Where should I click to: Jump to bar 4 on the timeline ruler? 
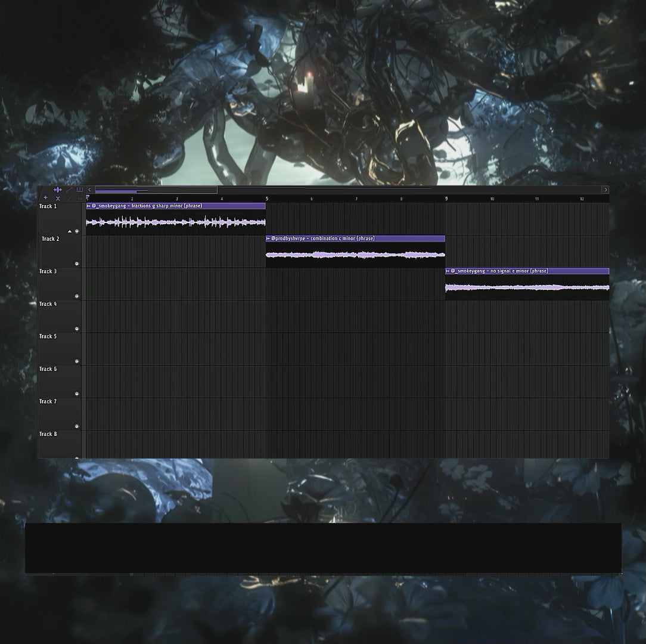222,199
